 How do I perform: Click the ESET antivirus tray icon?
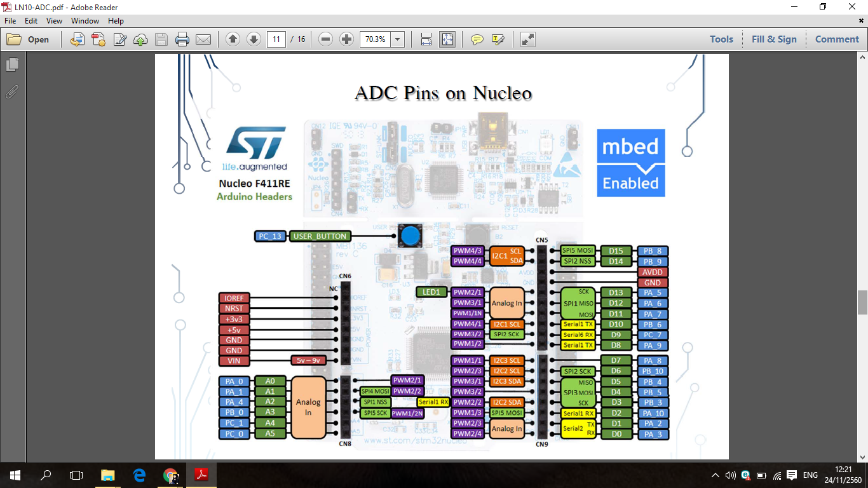coord(745,475)
